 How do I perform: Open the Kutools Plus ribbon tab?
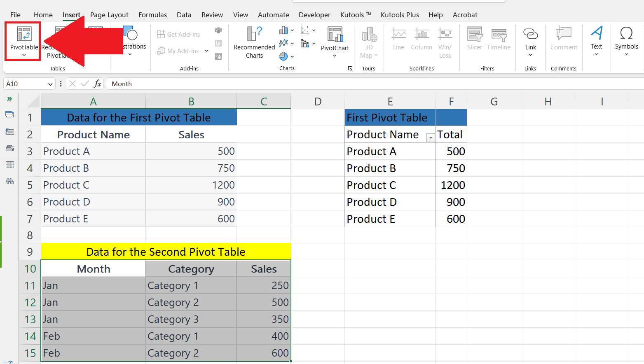(x=400, y=15)
